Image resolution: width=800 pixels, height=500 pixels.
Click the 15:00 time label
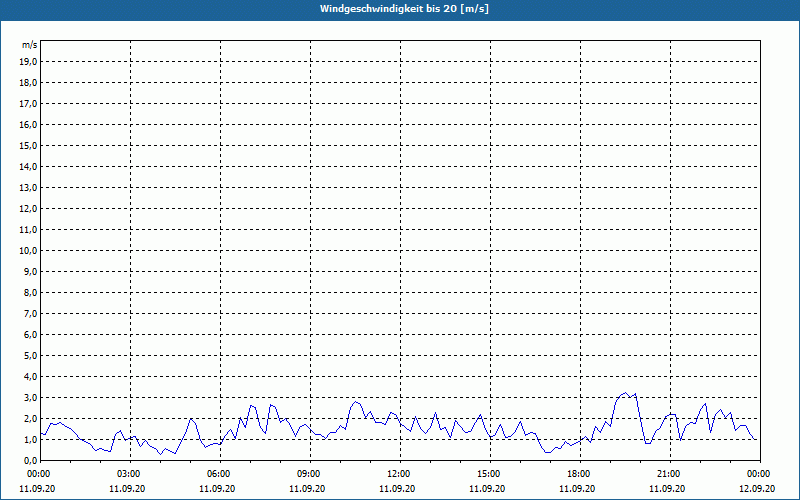point(490,474)
